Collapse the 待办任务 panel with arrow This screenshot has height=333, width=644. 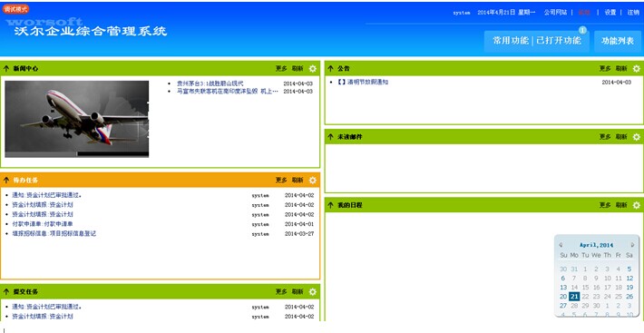click(6, 181)
